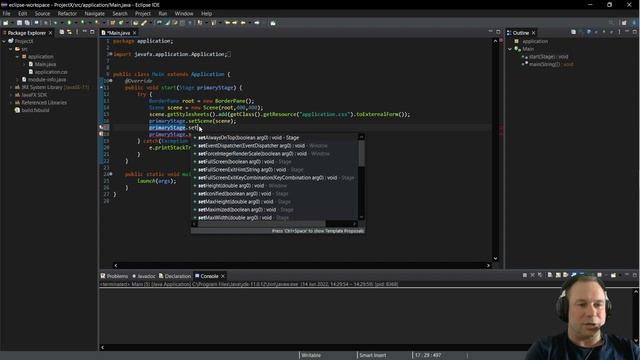Unfold the import statements at line 3

click(x=110, y=54)
